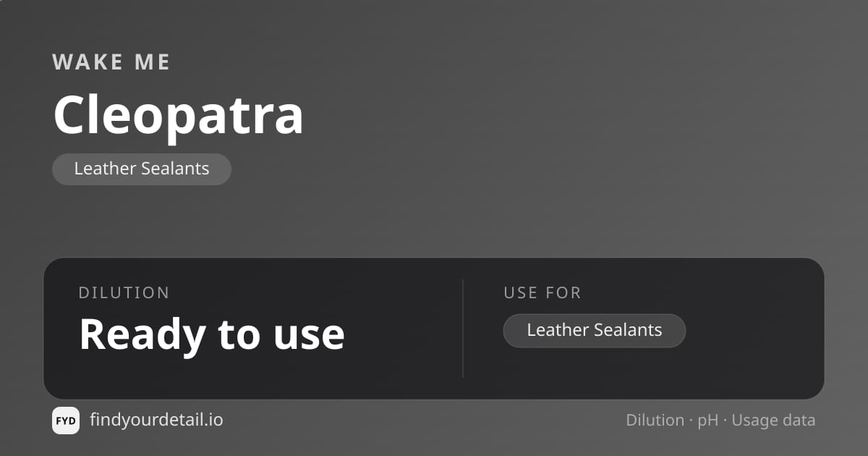This screenshot has width=868, height=456.
Task: Click the WAKE ME brand label
Action: pos(111,62)
